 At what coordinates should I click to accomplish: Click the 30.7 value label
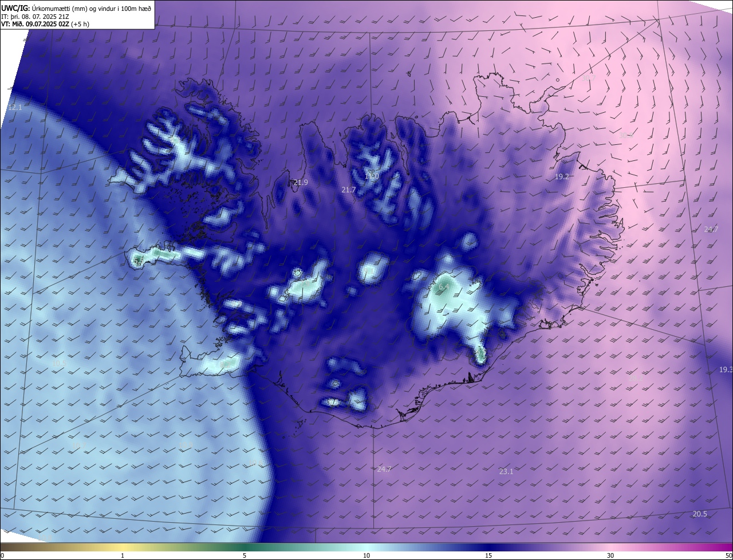[x=589, y=78]
